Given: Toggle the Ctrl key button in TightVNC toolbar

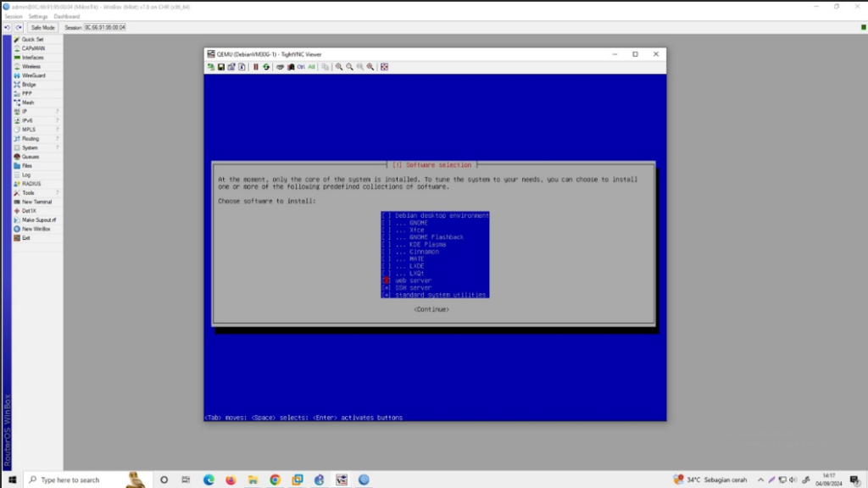Looking at the screenshot, I should pos(301,67).
